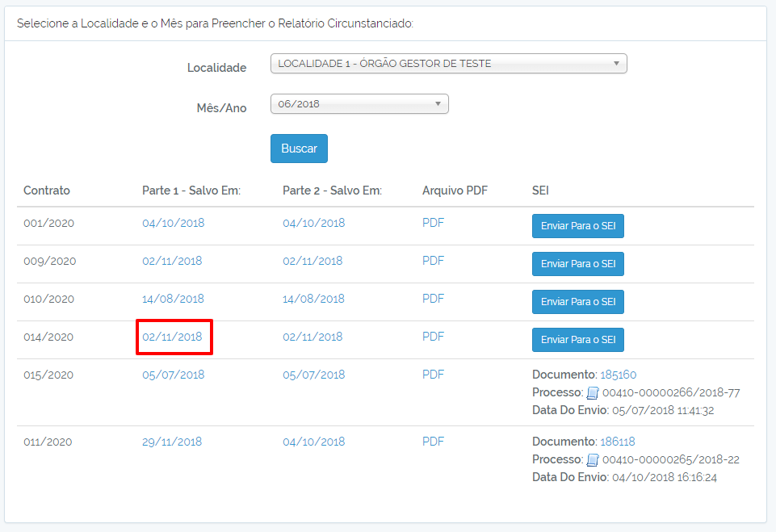
Task: Open Parte 1 date 29/11/2018 link
Action: pos(172,442)
